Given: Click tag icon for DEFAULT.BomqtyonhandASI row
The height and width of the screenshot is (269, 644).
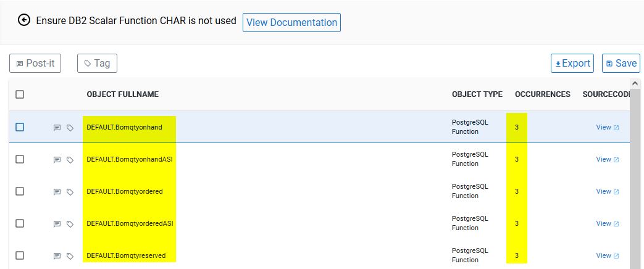Looking at the screenshot, I should (x=70, y=160).
